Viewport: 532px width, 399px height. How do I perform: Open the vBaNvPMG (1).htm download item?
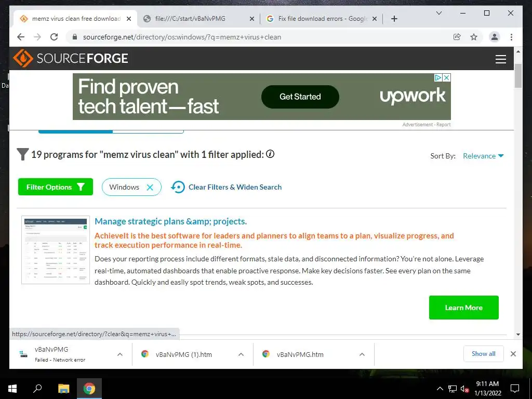(x=183, y=354)
